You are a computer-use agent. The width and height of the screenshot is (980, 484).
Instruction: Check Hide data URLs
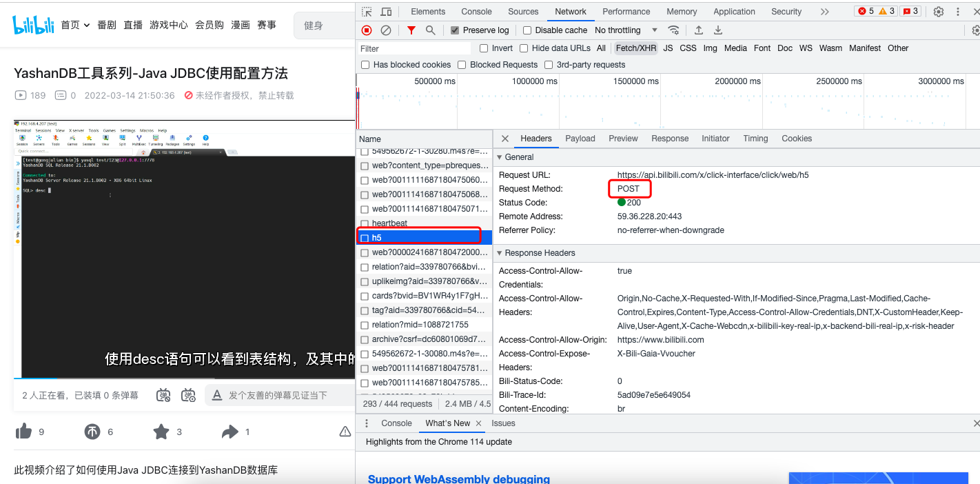pos(524,48)
